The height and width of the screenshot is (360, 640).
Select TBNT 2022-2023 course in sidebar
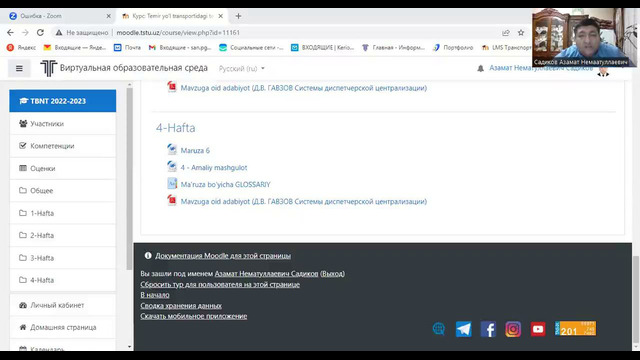pos(62,101)
